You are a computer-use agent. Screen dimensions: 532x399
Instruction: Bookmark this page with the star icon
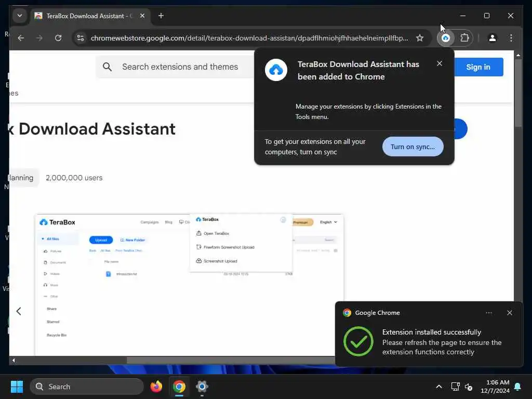(x=420, y=38)
